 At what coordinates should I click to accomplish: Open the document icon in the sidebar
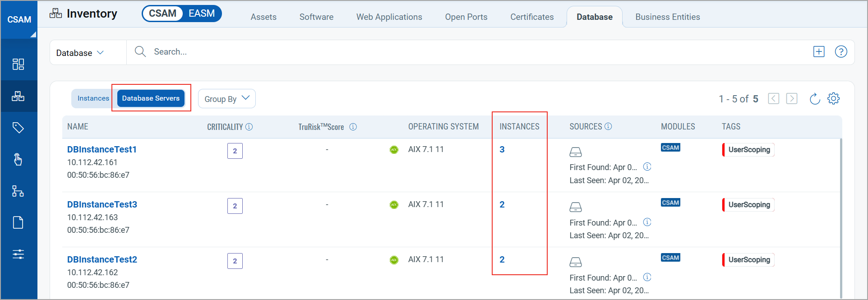click(18, 222)
